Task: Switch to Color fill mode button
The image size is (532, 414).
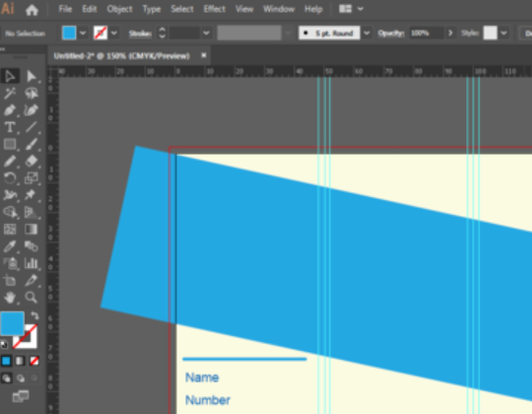Action: 6,361
